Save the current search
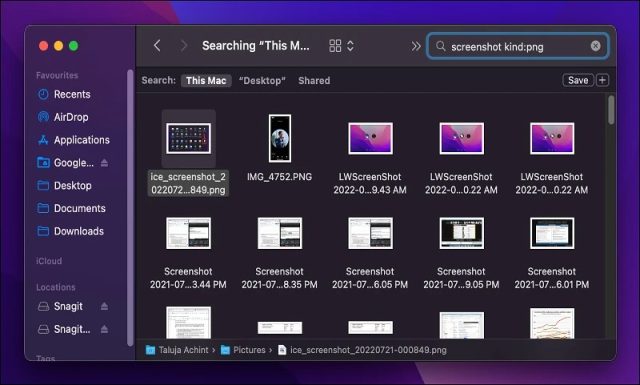The height and width of the screenshot is (385, 640). click(x=578, y=80)
